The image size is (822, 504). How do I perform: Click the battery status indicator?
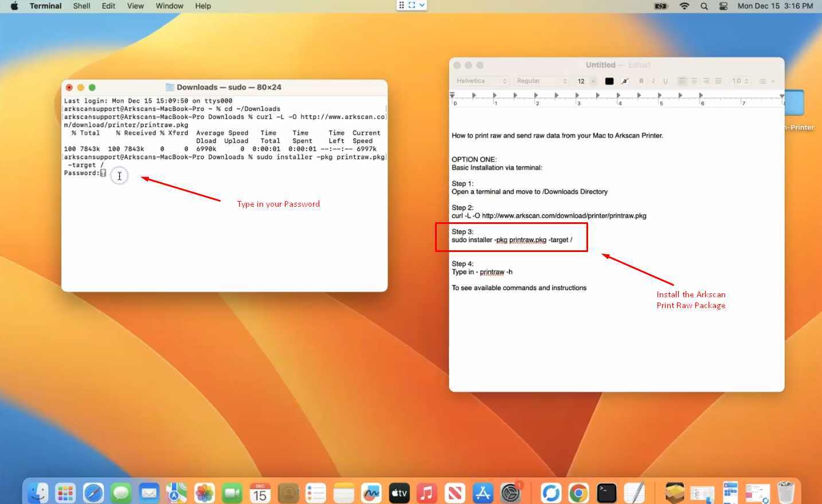[x=661, y=6]
